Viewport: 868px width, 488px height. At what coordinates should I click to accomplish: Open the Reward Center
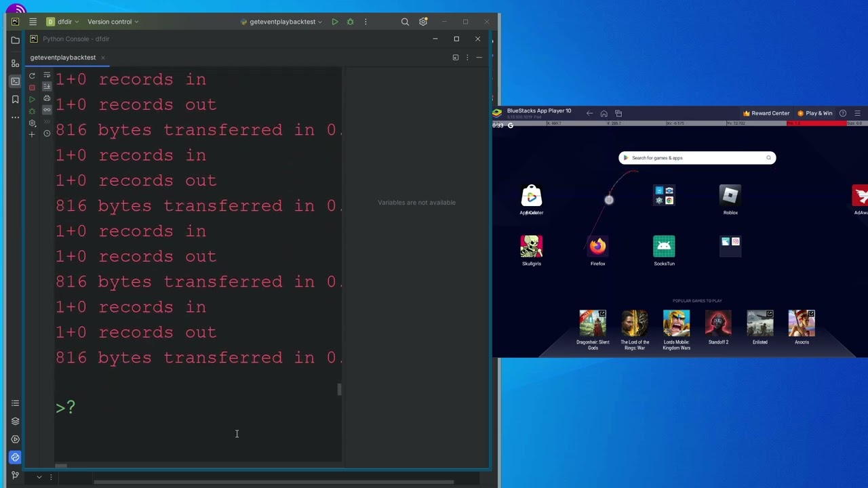click(766, 113)
